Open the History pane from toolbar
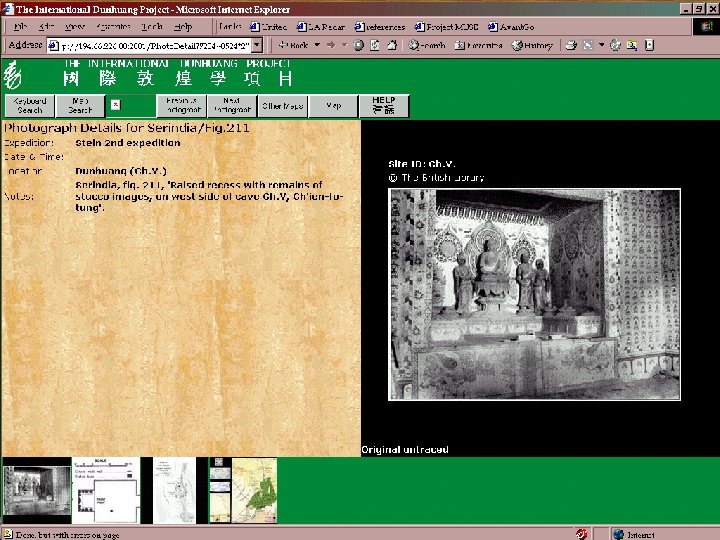This screenshot has width=720, height=540. (532, 45)
